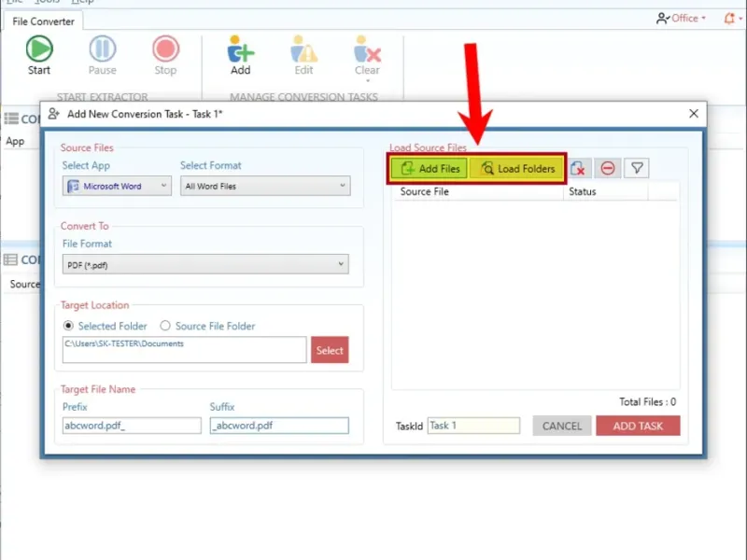Click the Suffix input field
Screen dimensions: 747x560
pos(279,426)
